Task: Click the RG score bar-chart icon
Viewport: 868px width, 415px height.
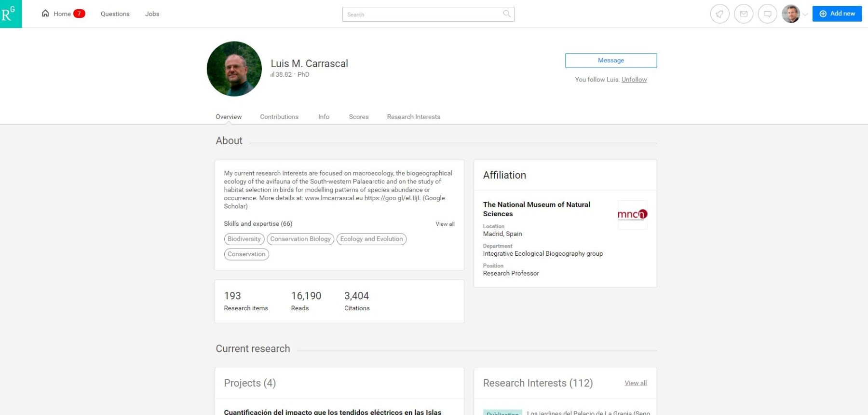Action: point(272,75)
